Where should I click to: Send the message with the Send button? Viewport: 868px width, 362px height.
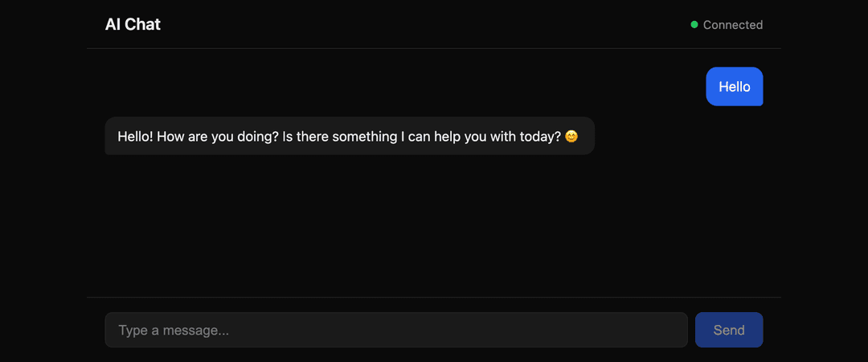pyautogui.click(x=729, y=330)
